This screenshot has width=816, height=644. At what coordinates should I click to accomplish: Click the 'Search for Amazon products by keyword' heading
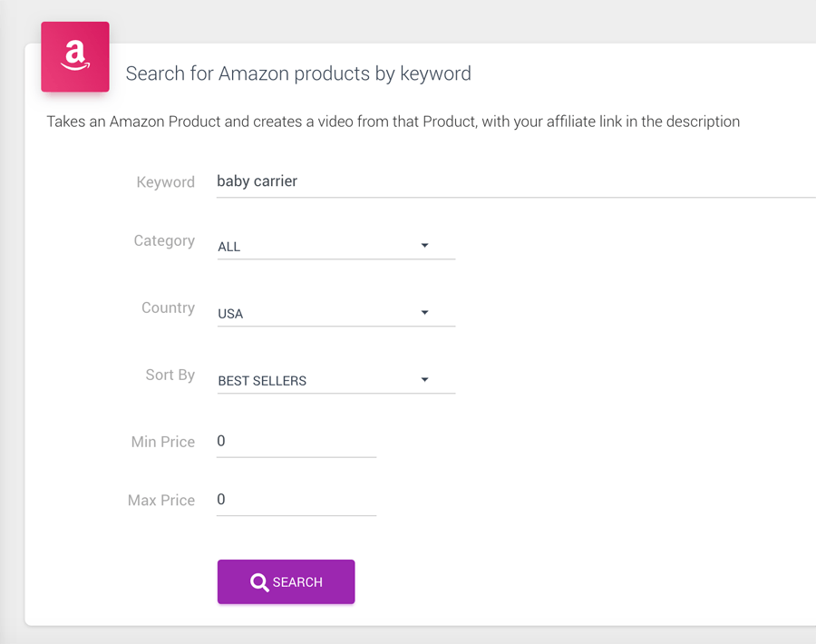(x=298, y=74)
